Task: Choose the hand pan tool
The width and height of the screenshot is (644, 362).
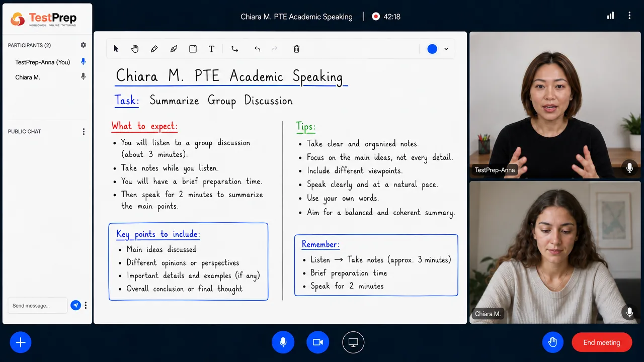Action: pyautogui.click(x=135, y=49)
